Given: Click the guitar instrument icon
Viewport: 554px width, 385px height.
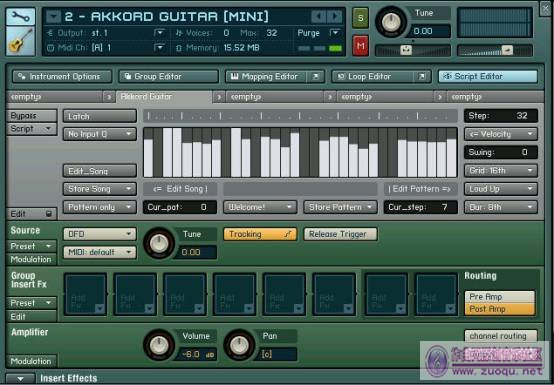Looking at the screenshot, I should click(20, 41).
